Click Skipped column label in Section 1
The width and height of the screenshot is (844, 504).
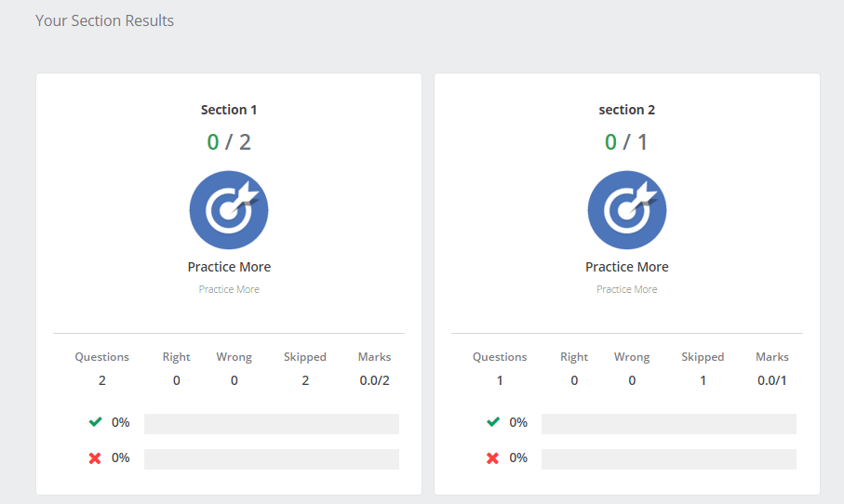point(304,357)
